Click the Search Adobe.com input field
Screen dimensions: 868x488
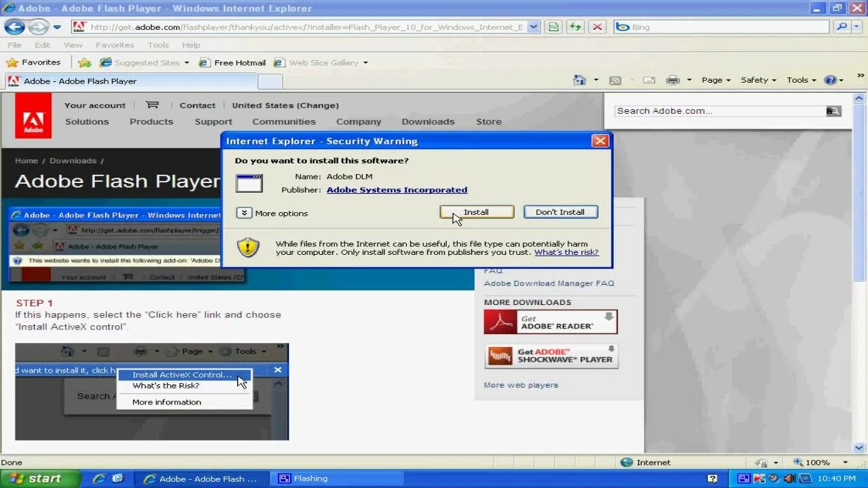[719, 111]
